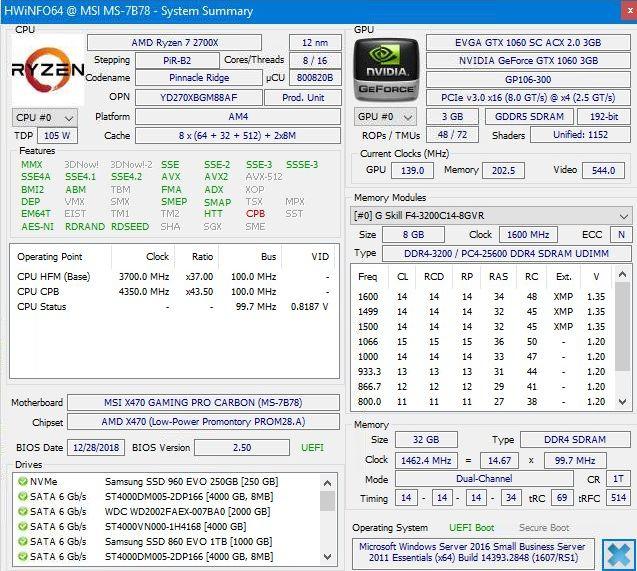Click green status icon of NVMe drive
637x571 pixels.
click(x=21, y=482)
